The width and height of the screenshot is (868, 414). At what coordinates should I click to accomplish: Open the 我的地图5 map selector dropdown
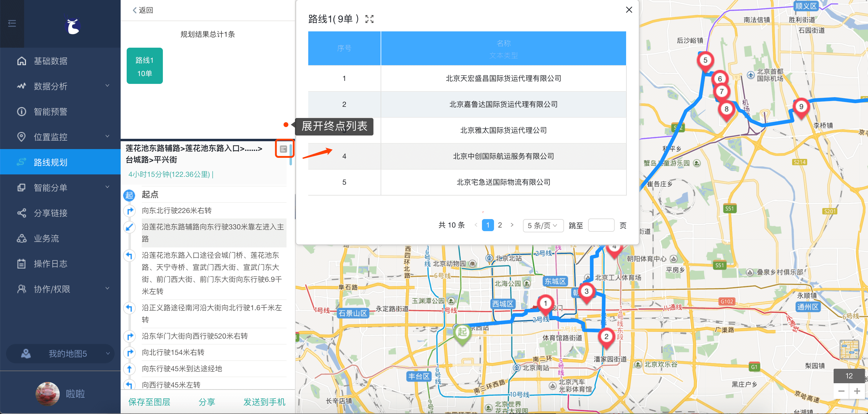click(60, 353)
